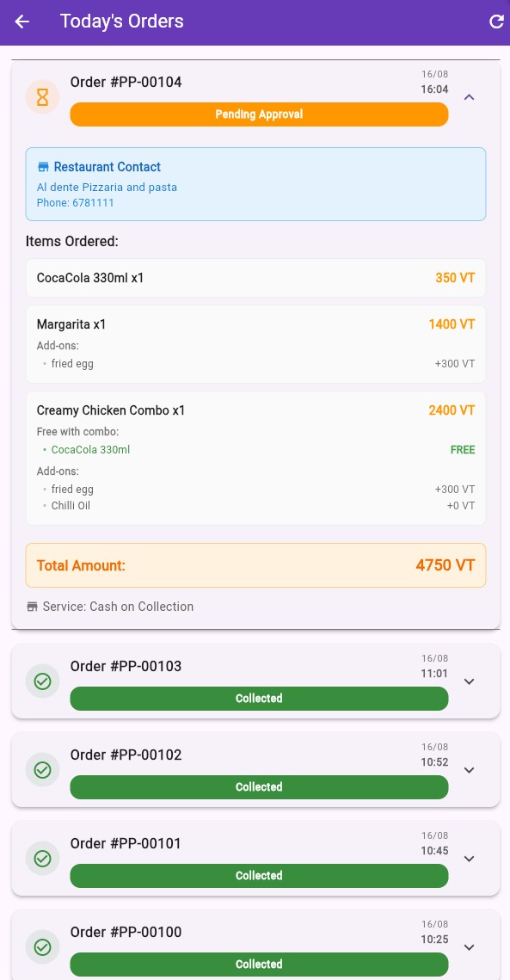Expand Order #PP-00102 details

click(469, 769)
